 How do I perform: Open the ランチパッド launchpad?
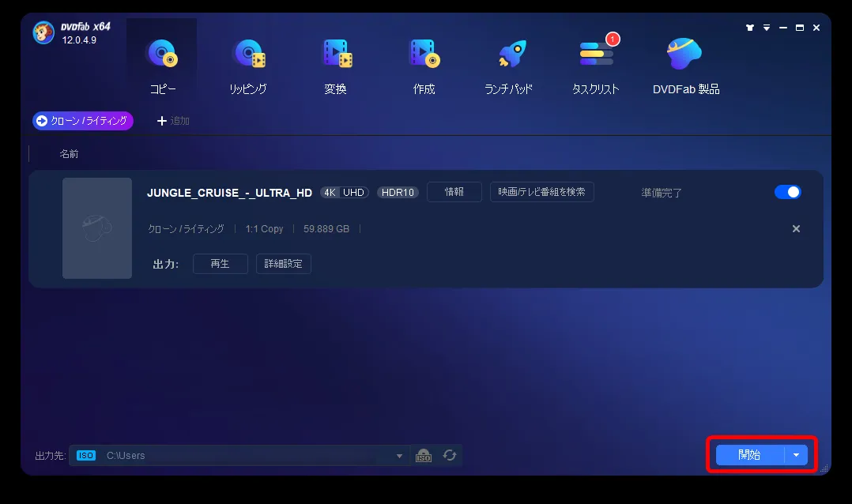pyautogui.click(x=509, y=66)
